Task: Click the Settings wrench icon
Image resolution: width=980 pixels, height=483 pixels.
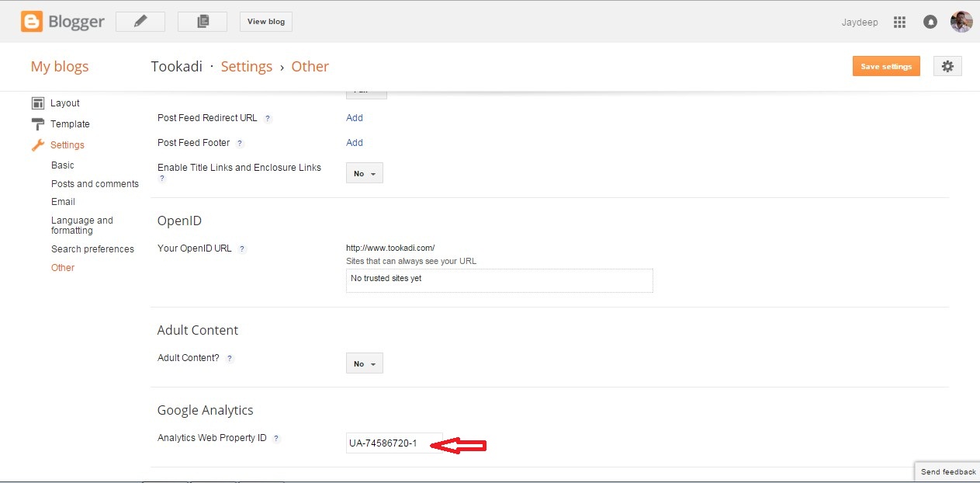Action: 37,145
